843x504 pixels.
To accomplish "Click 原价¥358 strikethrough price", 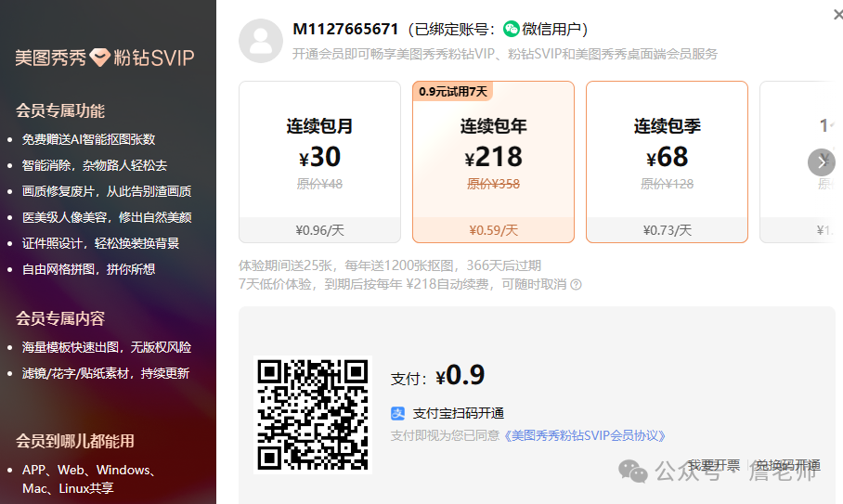I will point(494,185).
